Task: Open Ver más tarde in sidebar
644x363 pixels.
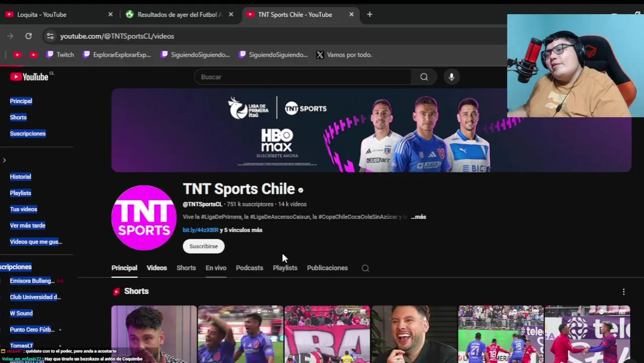Action: click(28, 225)
